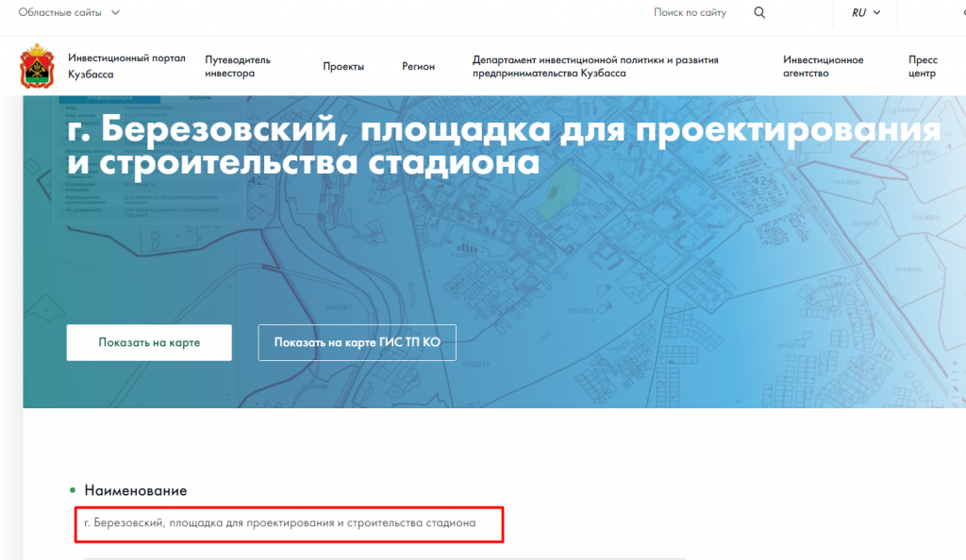The image size is (966, 560).
Task: Open the RU language selector
Action: pyautogui.click(x=866, y=12)
